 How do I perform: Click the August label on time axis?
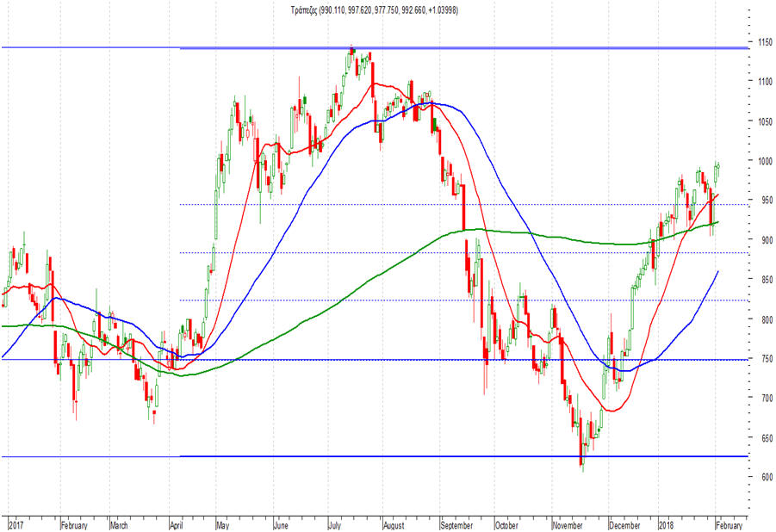394,525
